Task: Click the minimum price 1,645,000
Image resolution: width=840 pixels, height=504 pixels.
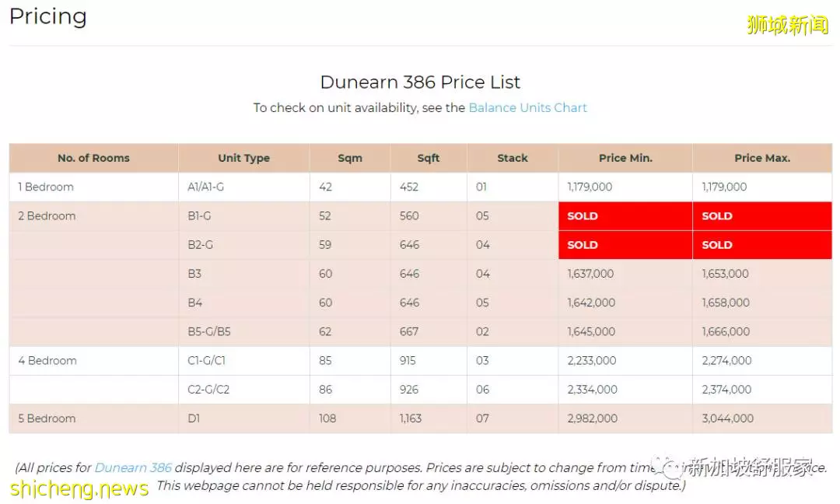Action: pos(591,331)
